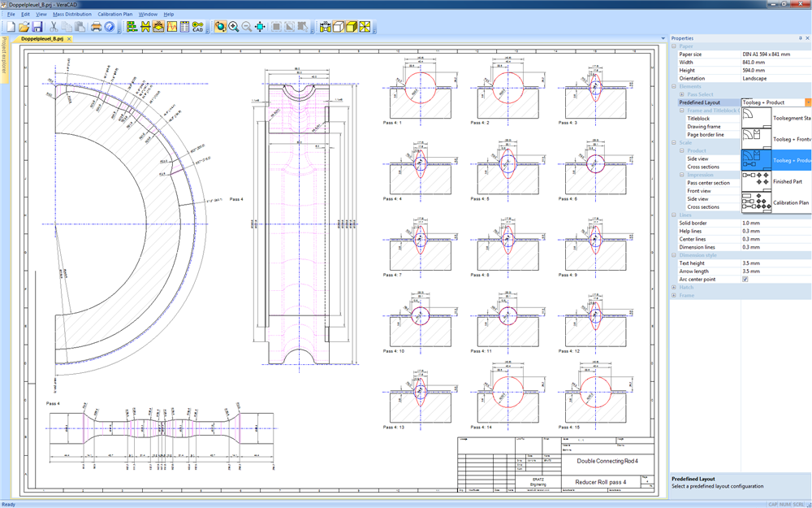Viewport: 812px width, 508px height.
Task: Switch to the Doppelpleuel_B.prj document tab
Action: pyautogui.click(x=42, y=38)
